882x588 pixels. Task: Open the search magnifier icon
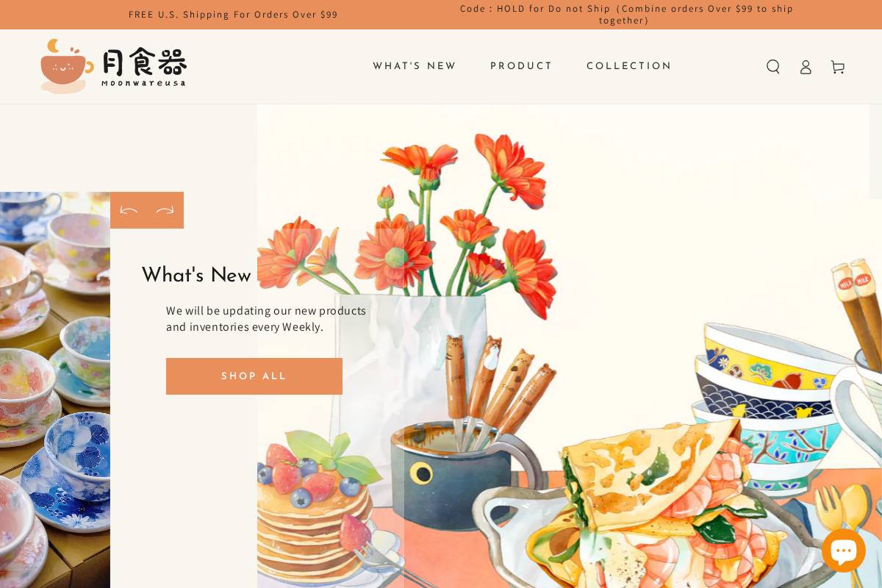(x=773, y=67)
